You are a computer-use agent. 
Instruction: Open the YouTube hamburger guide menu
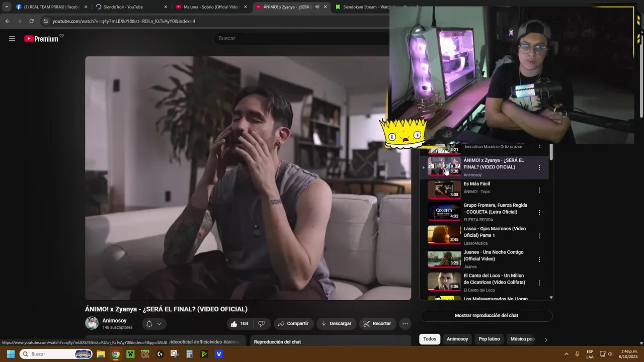(12, 38)
